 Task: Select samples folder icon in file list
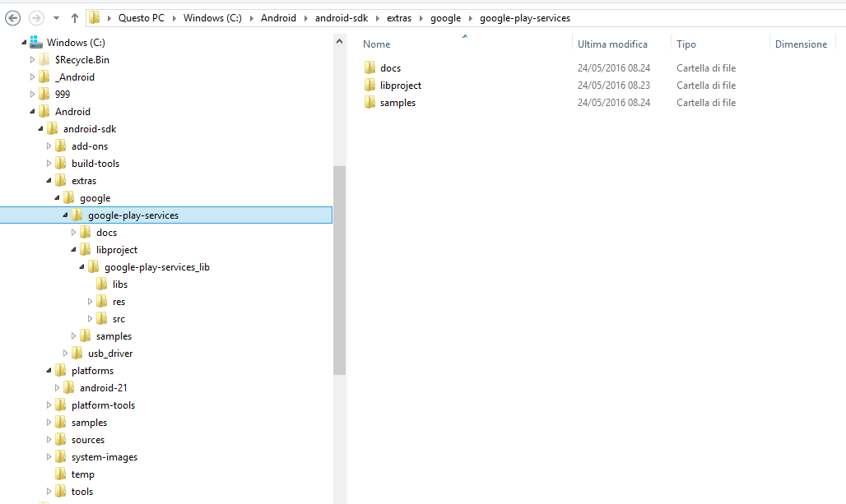click(x=370, y=102)
